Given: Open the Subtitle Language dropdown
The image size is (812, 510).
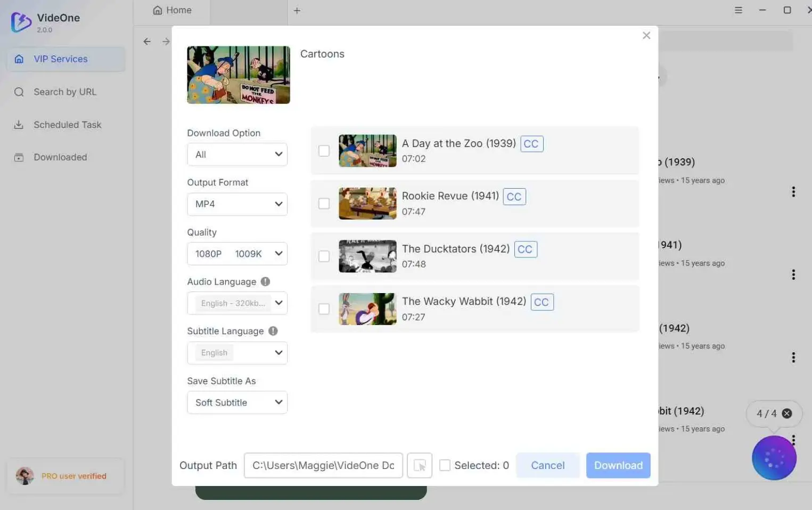Looking at the screenshot, I should pyautogui.click(x=237, y=353).
